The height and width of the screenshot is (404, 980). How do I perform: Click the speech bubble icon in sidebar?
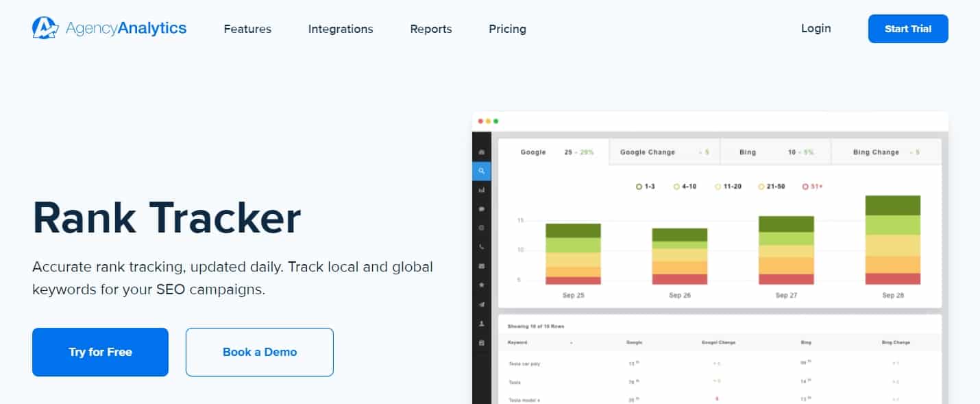click(x=482, y=209)
